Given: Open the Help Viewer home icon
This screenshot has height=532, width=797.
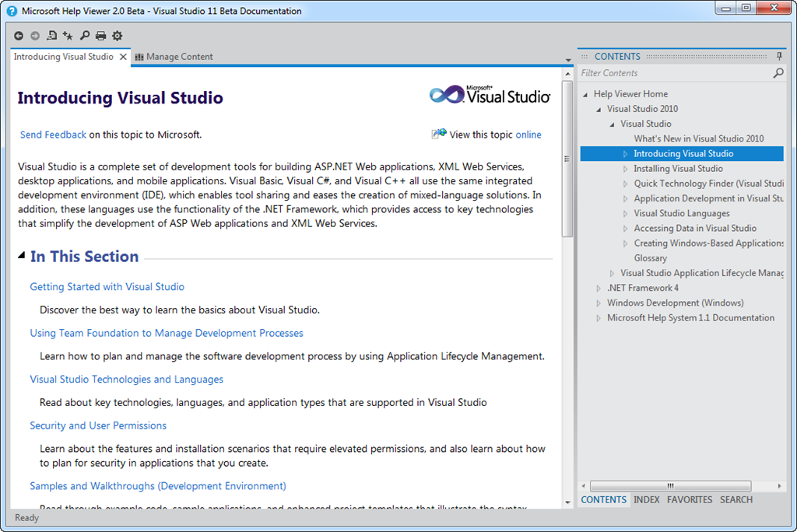Looking at the screenshot, I should pos(52,36).
